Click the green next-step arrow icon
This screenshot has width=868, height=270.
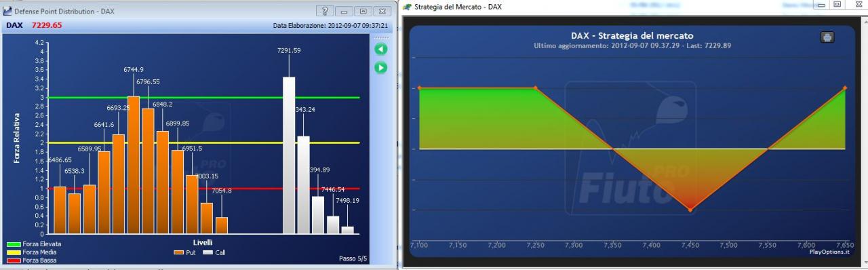380,67
